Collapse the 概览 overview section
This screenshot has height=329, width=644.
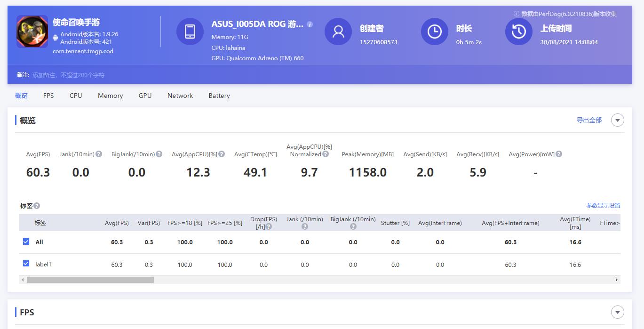coord(617,120)
